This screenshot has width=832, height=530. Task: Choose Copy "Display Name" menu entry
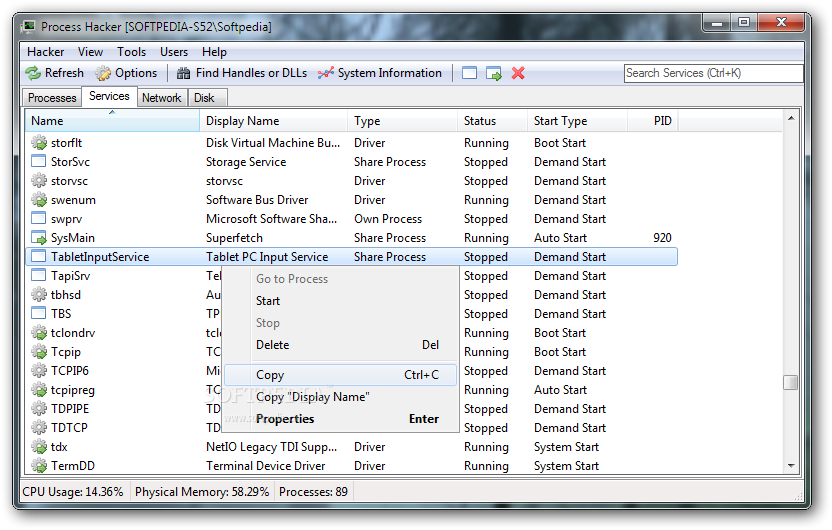click(340, 397)
